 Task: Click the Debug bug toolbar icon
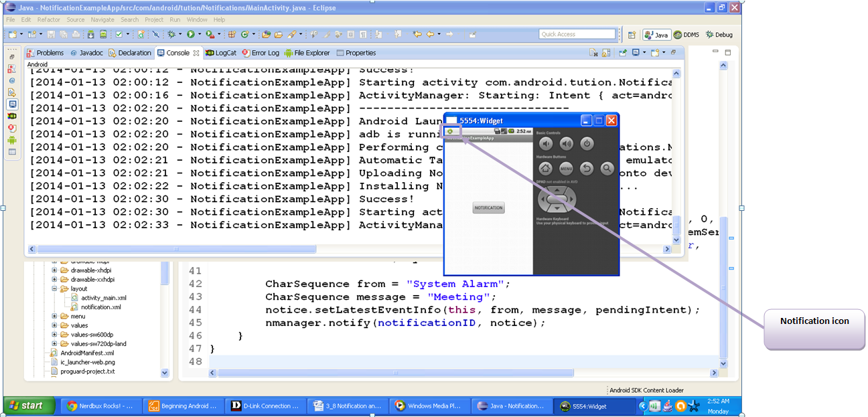click(x=171, y=34)
